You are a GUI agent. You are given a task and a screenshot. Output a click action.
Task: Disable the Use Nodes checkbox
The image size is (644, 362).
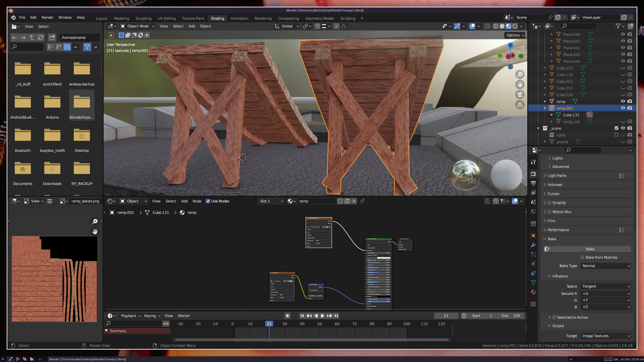pos(208,201)
